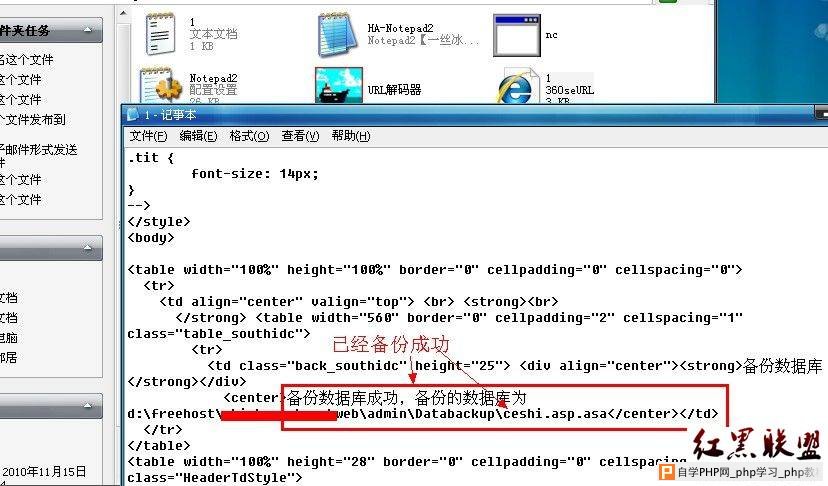
Task: Click the 邮件形式发送 task link
Action: tap(39, 150)
